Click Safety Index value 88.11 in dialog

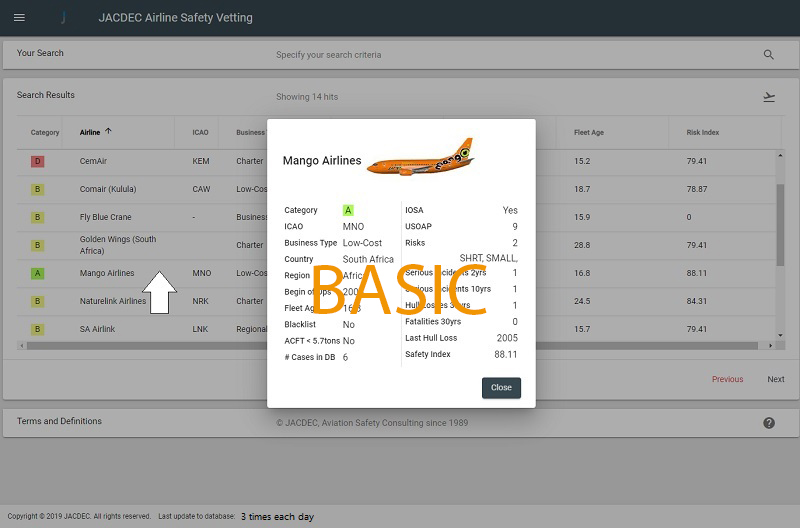click(x=505, y=355)
